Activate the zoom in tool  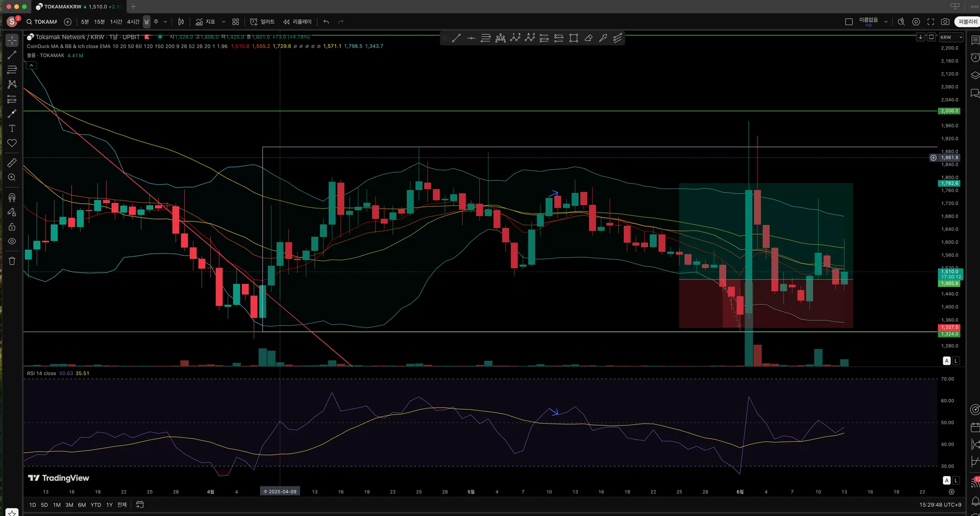click(x=12, y=177)
